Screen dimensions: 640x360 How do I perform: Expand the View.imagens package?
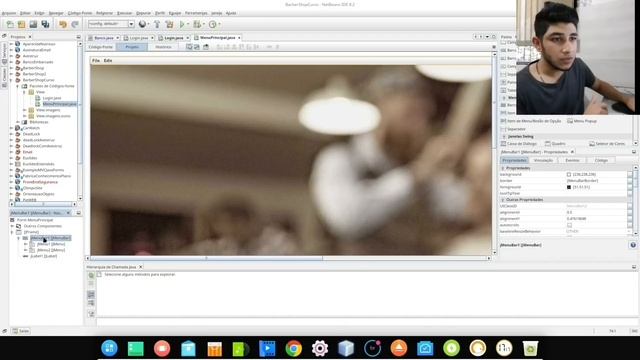pos(24,110)
